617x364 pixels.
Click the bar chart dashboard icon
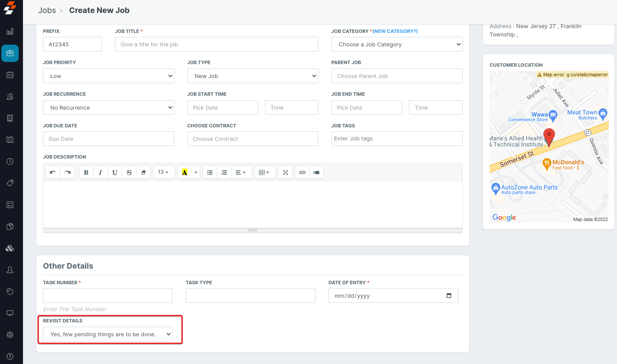point(10,32)
